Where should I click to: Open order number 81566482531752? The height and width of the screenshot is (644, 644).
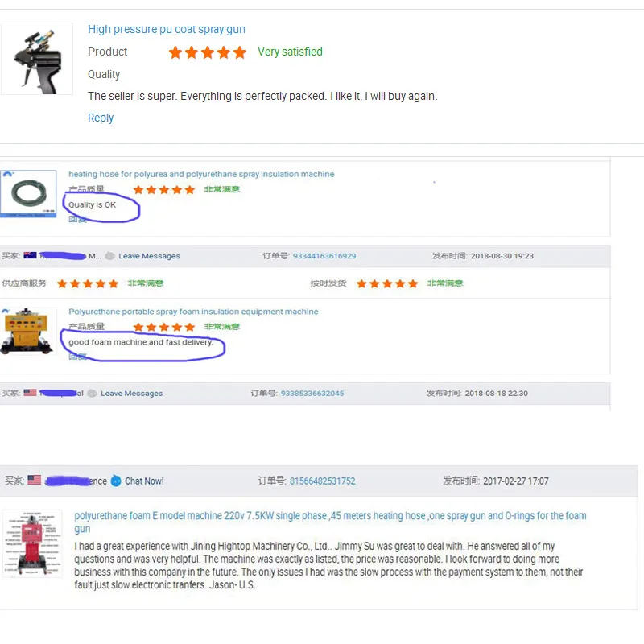323,481
